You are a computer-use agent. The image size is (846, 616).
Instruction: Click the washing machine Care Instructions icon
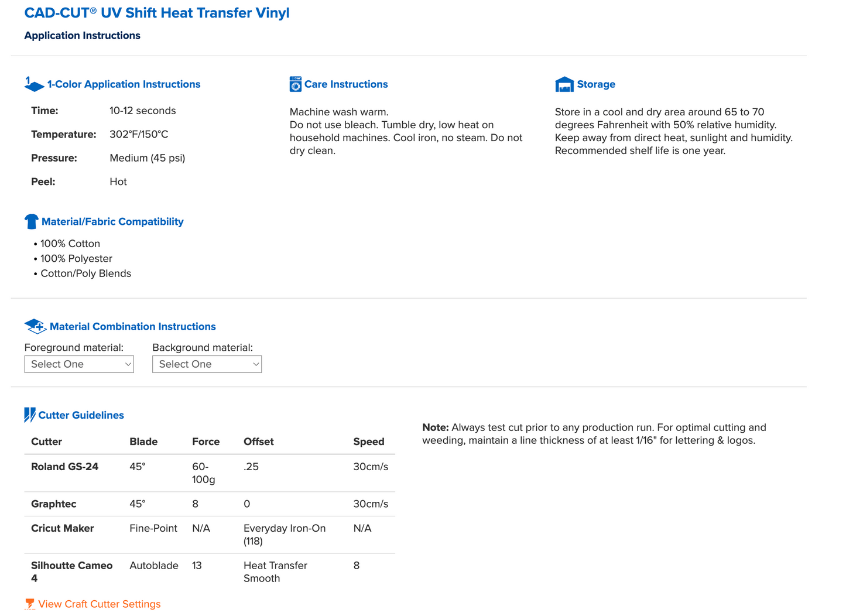[296, 84]
